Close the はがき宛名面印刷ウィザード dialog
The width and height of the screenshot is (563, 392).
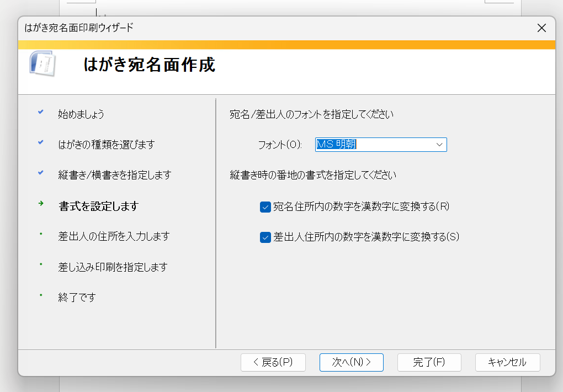pyautogui.click(x=541, y=28)
